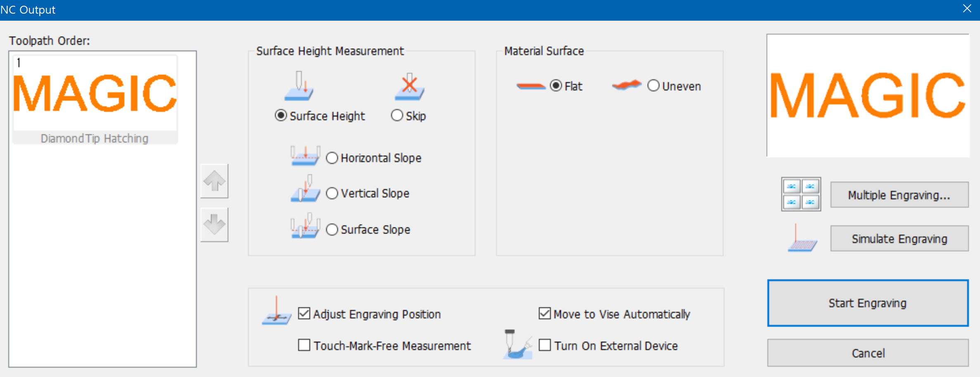Viewport: 980px width, 377px height.
Task: Select the MAGIC Diamond Tip Hatching toolpath
Action: point(95,99)
